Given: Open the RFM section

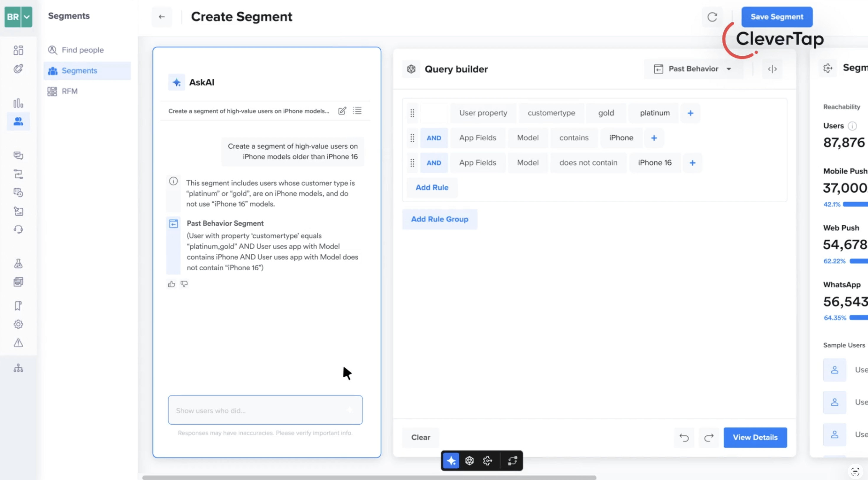Looking at the screenshot, I should point(70,91).
